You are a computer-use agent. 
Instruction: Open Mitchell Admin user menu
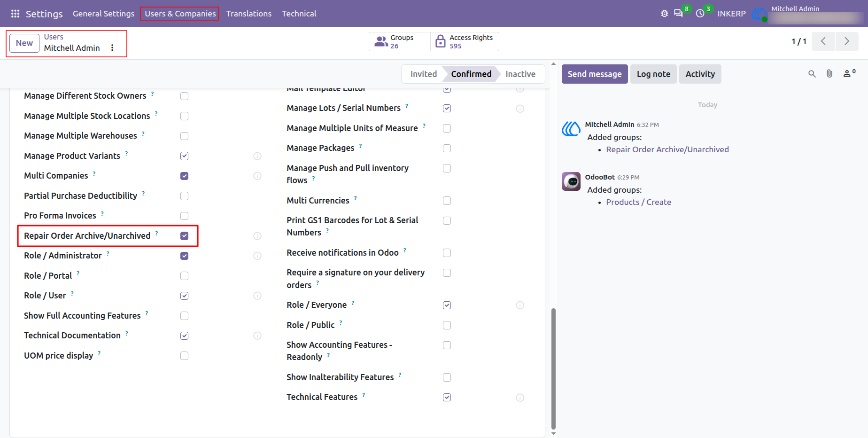807,14
